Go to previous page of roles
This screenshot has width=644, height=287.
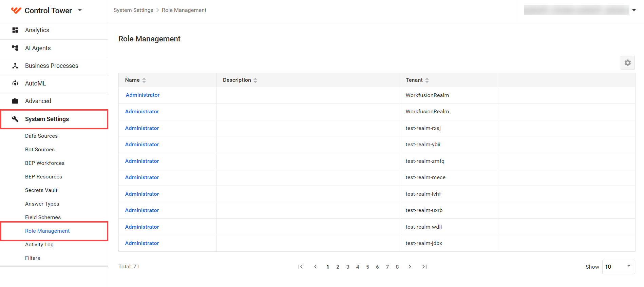click(316, 267)
